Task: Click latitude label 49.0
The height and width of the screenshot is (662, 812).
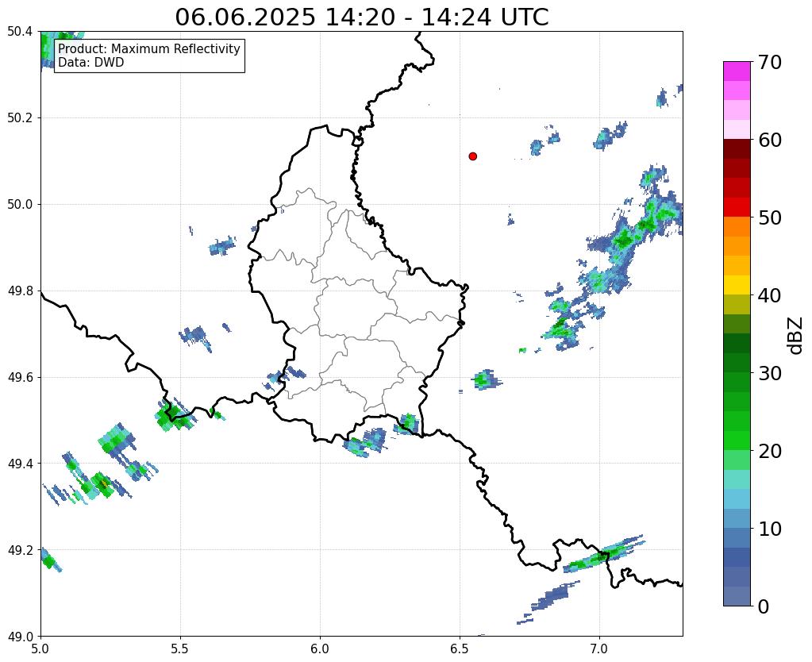Action: 20,637
